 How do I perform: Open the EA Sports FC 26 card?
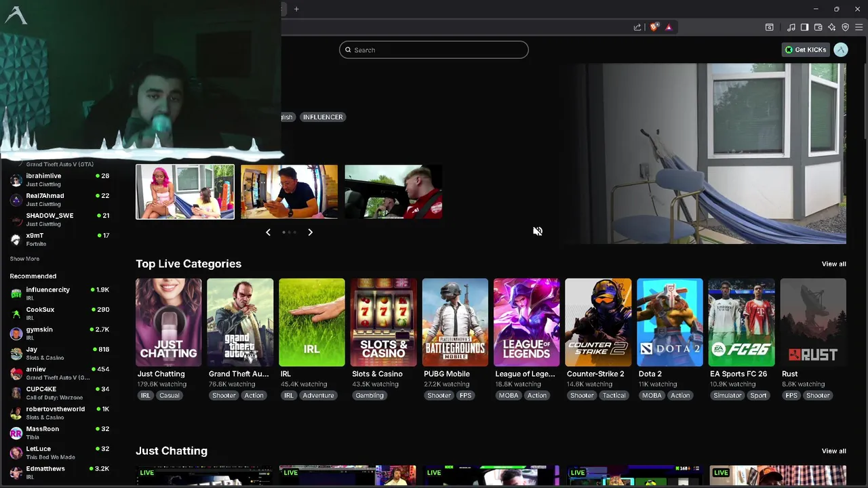pyautogui.click(x=741, y=323)
